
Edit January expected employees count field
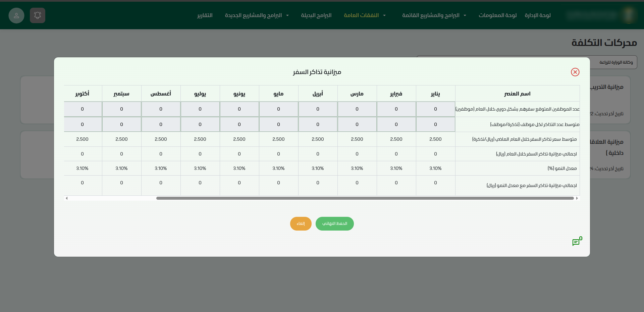(435, 109)
